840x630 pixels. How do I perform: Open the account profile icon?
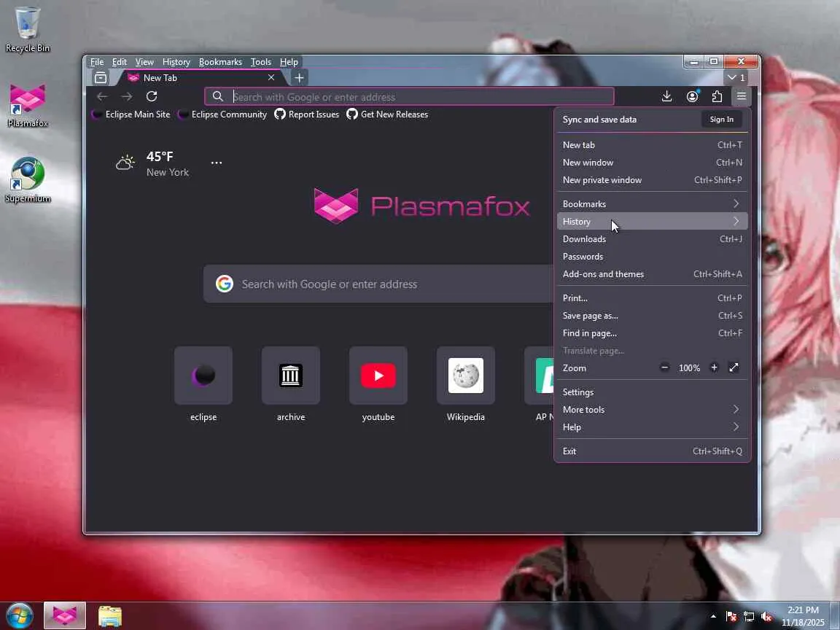coord(692,96)
